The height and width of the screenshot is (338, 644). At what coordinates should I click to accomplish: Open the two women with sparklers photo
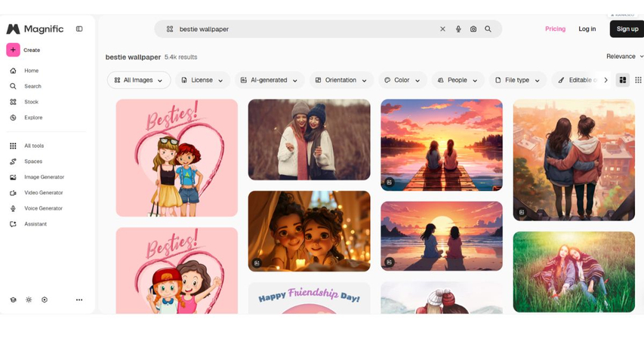309,140
